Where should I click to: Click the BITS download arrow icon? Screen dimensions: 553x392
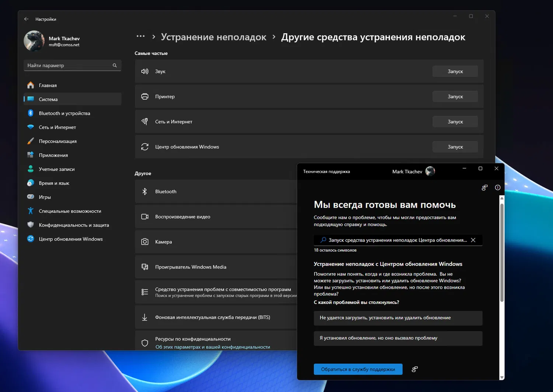(x=145, y=317)
